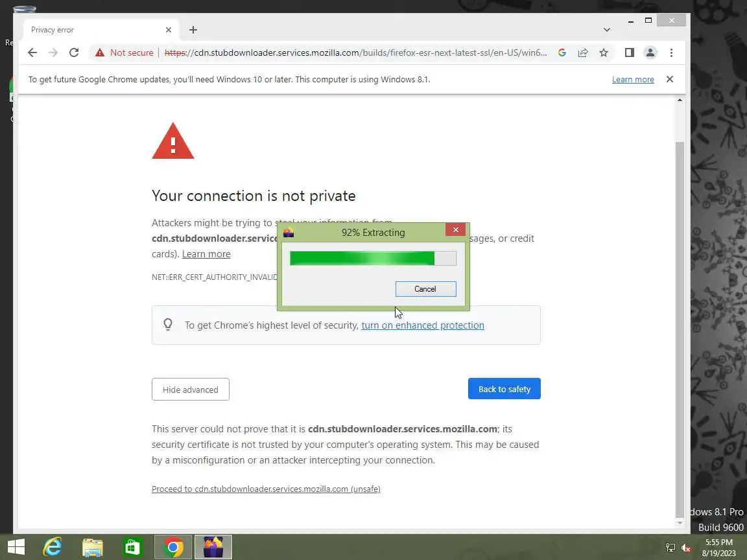Image resolution: width=747 pixels, height=560 pixels.
Task: Open the Chrome profile avatar
Action: 650,53
